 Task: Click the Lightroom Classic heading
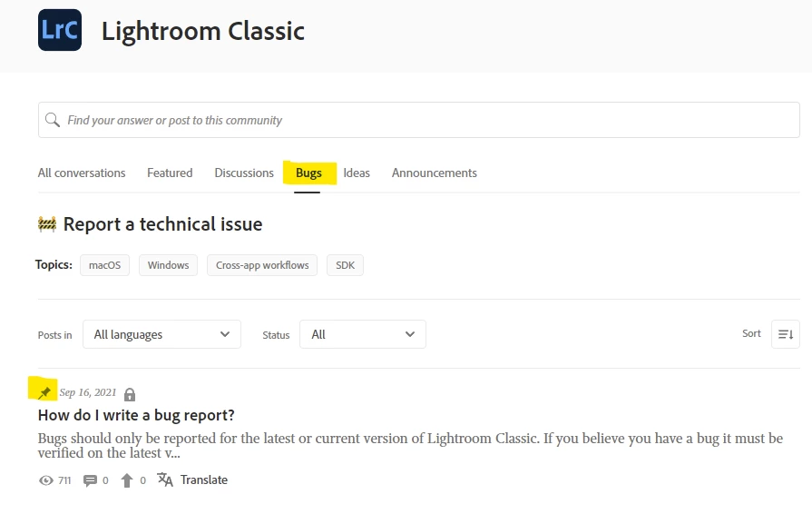pos(203,31)
